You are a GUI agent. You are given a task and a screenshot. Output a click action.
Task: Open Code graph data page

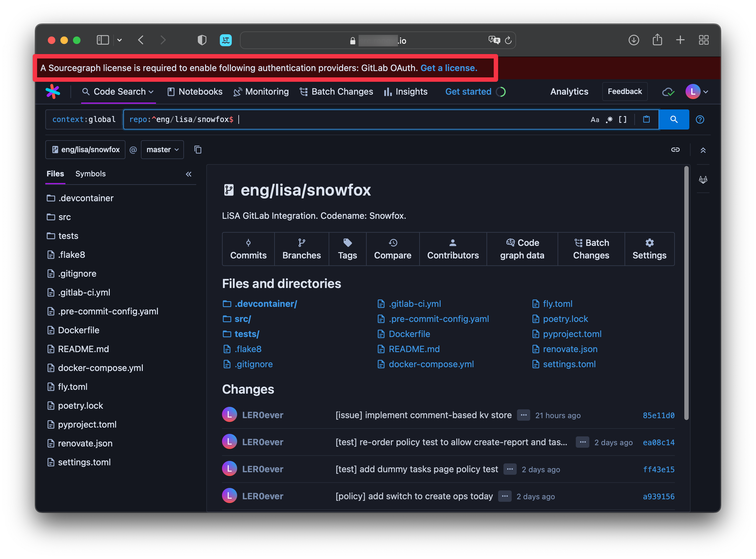pyautogui.click(x=522, y=249)
